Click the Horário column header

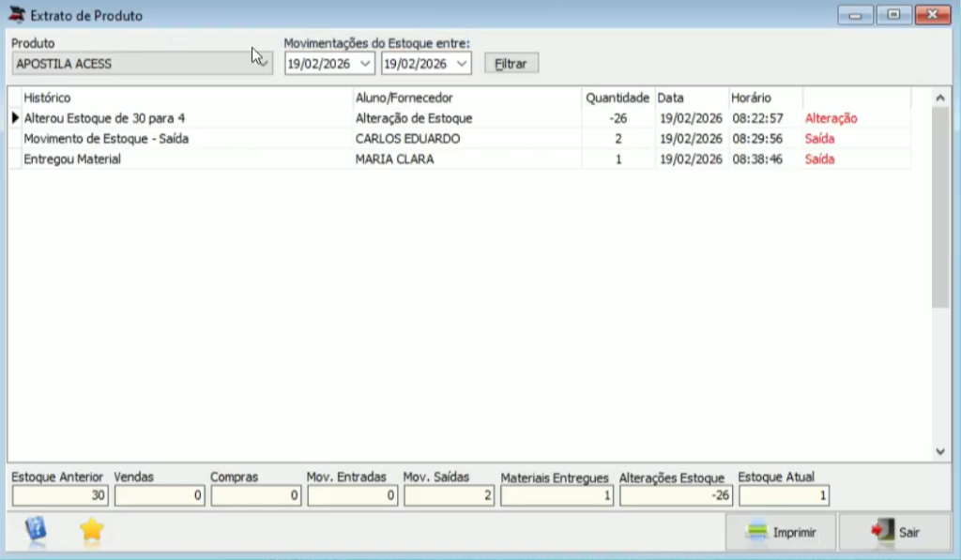(766, 98)
